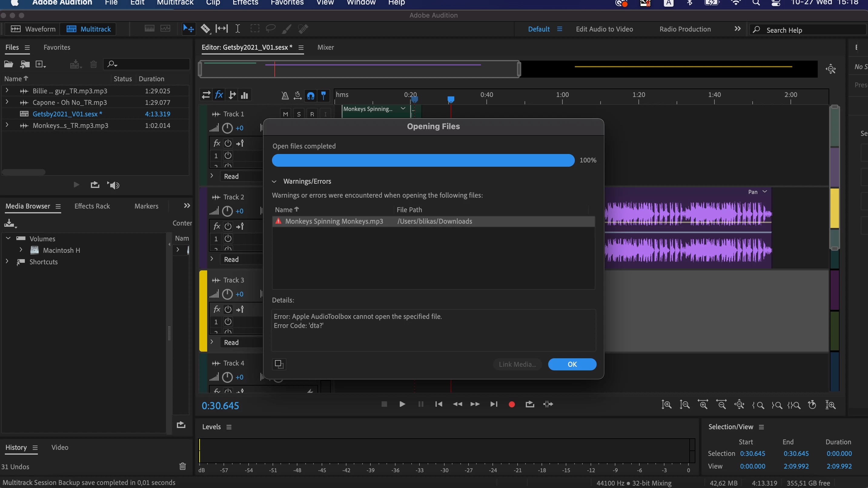Click Skip Selection transport icon
This screenshot has width=868, height=488.
[548, 404]
